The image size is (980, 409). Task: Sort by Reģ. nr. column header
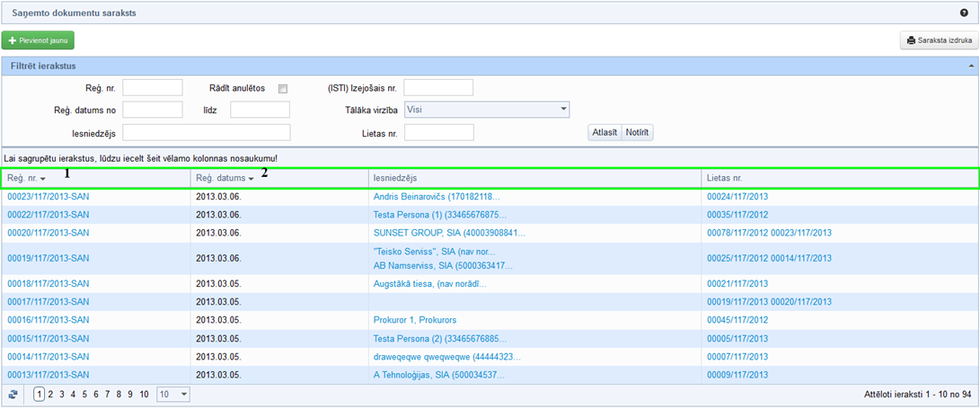pos(27,178)
